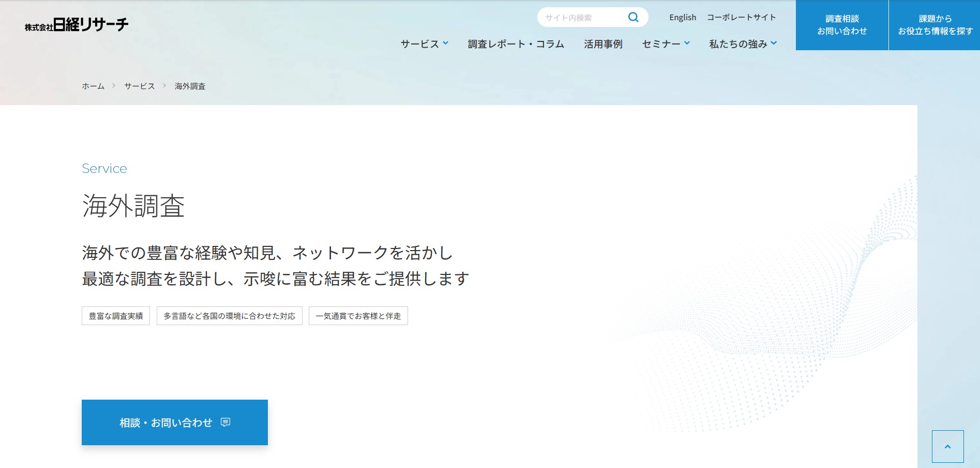Screen dimensions: 980x468
Task: Click the back-to-top arrow button
Action: (947, 446)
